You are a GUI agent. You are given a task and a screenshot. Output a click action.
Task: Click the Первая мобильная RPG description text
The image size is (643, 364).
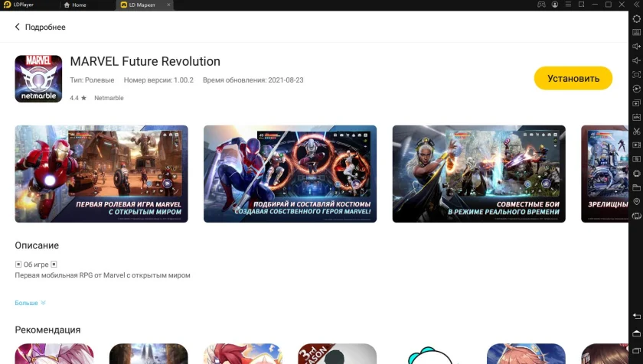pos(103,275)
